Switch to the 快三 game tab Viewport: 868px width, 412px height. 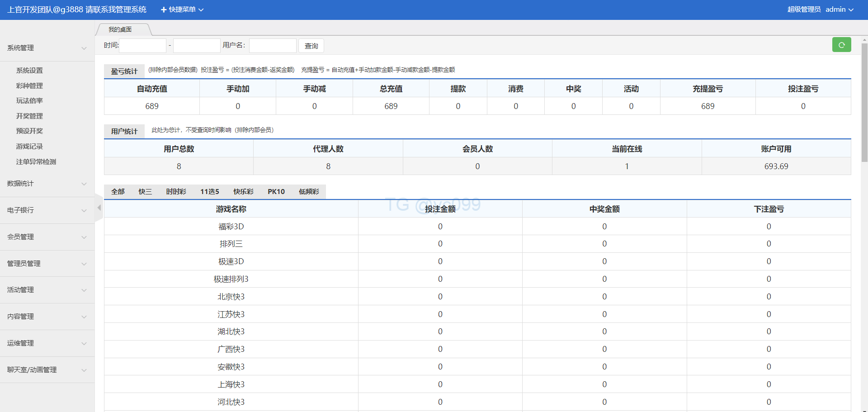coord(145,192)
